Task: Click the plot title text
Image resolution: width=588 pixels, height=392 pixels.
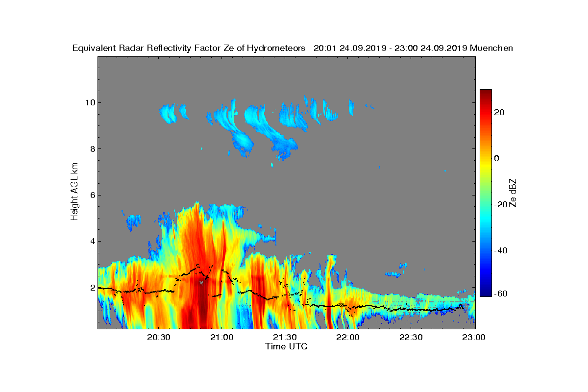Action: [x=293, y=48]
